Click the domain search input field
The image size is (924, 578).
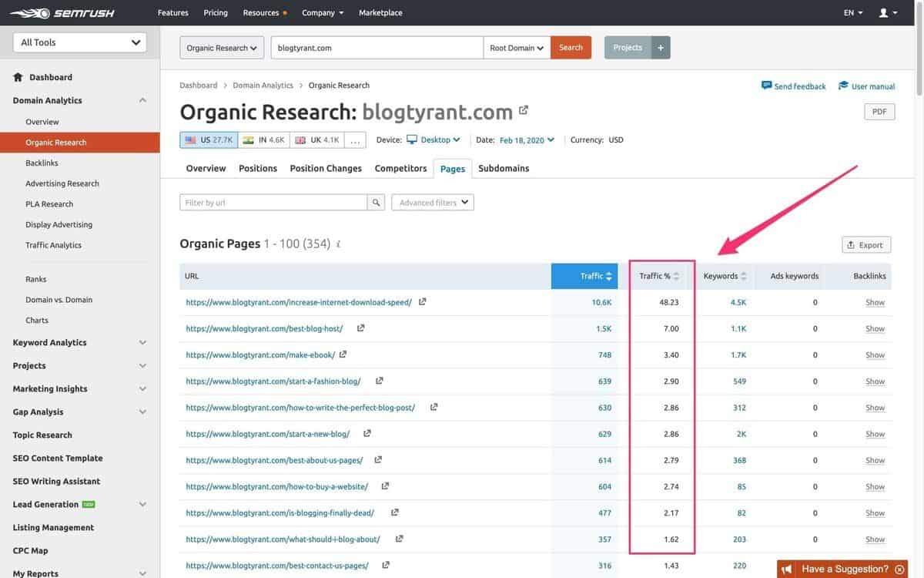pos(377,48)
